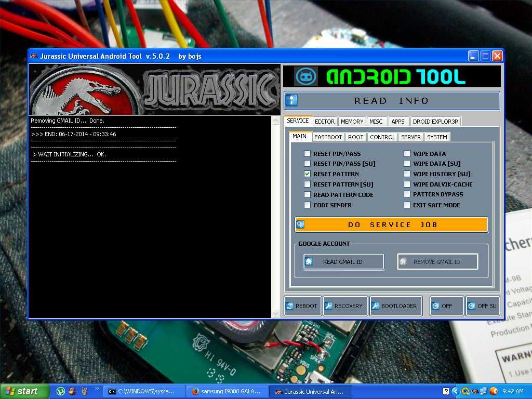The height and width of the screenshot is (399, 532).
Task: Select the Root sub-tab
Action: [356, 137]
